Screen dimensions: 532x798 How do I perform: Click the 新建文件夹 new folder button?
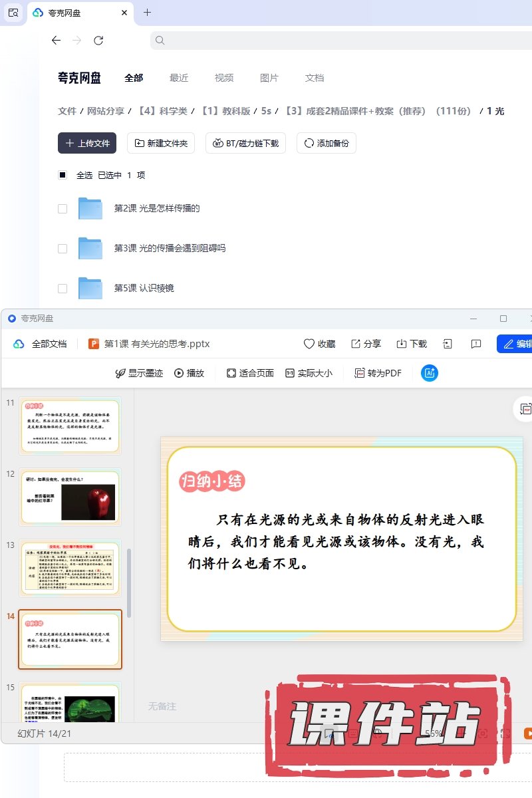161,143
